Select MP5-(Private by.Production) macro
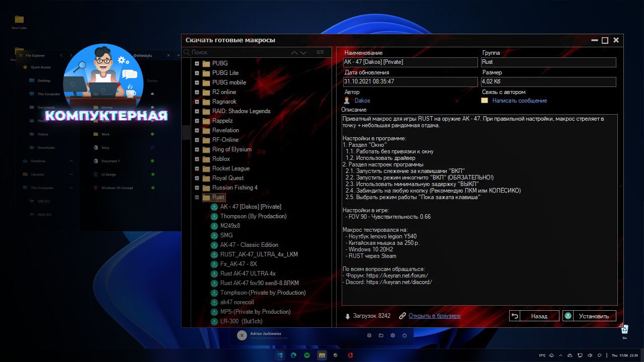The image size is (644, 362). click(256, 312)
